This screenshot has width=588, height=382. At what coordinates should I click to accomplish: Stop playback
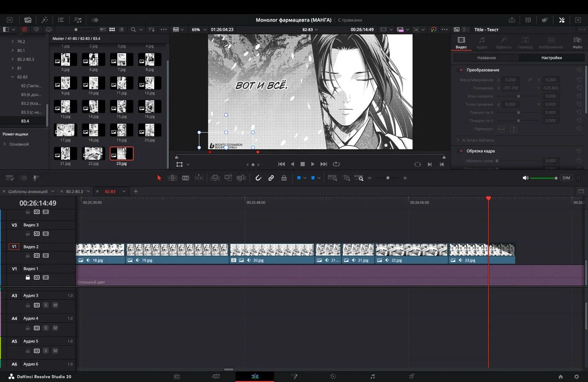[x=303, y=164]
